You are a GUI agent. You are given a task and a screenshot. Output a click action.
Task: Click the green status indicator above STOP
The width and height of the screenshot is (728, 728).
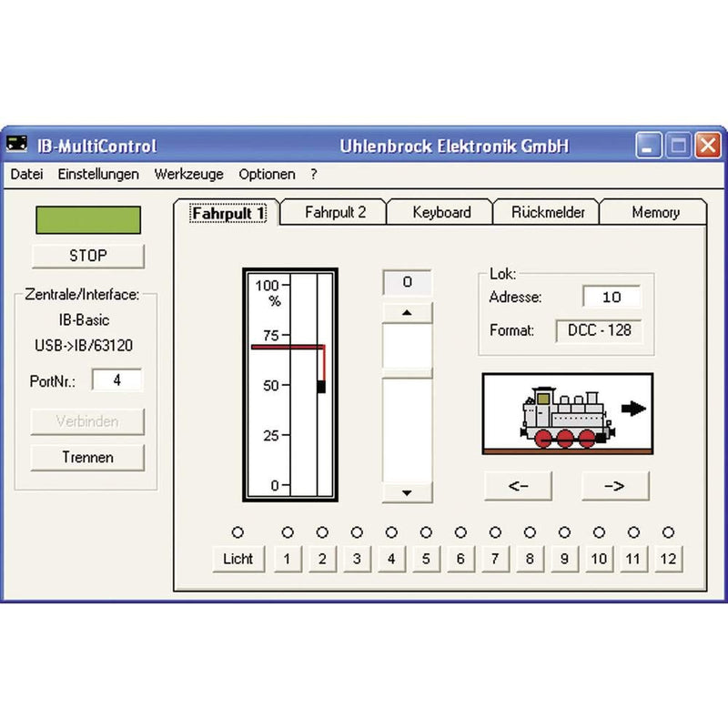point(88,220)
